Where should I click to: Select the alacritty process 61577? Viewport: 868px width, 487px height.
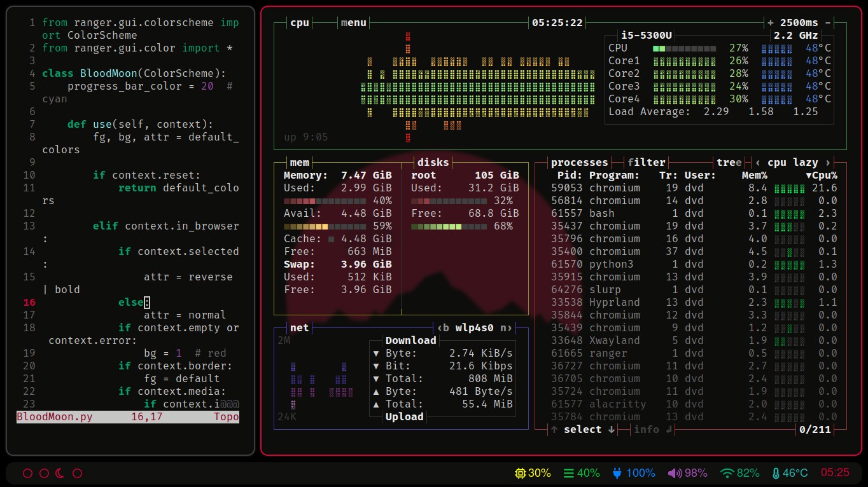point(694,404)
